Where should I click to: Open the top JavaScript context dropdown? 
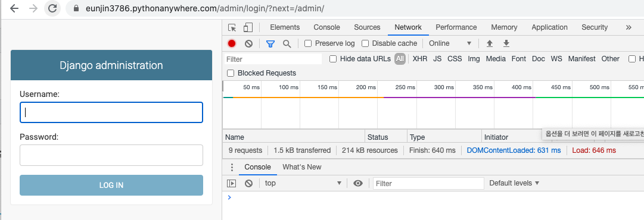pyautogui.click(x=303, y=183)
